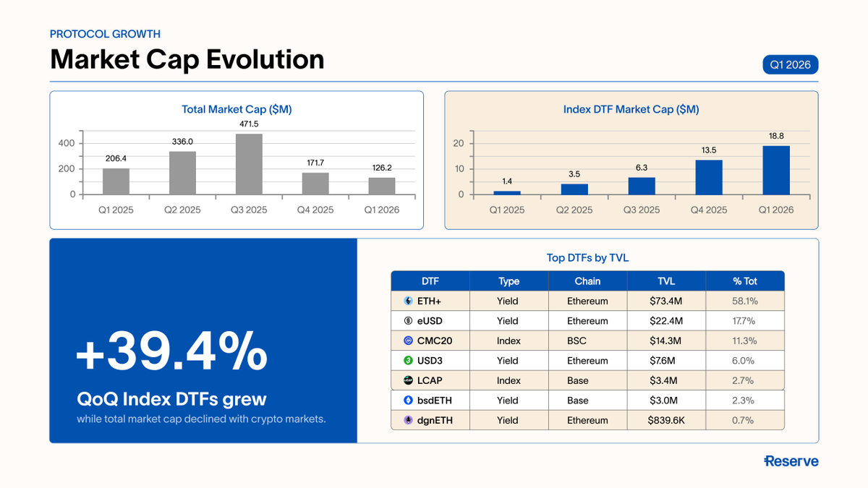This screenshot has height=488, width=868.
Task: Click the Q4 2025 bar in Index DTF chart
Action: tap(710, 177)
